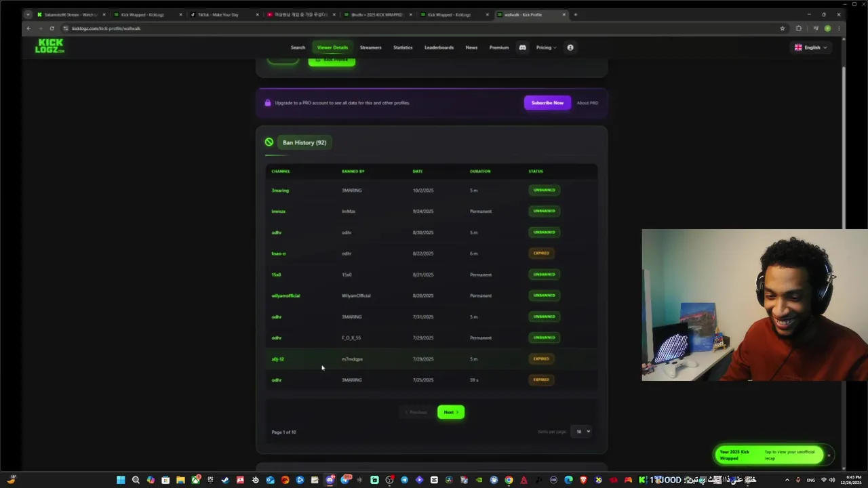
Task: Open the Premium nav item
Action: (x=499, y=47)
